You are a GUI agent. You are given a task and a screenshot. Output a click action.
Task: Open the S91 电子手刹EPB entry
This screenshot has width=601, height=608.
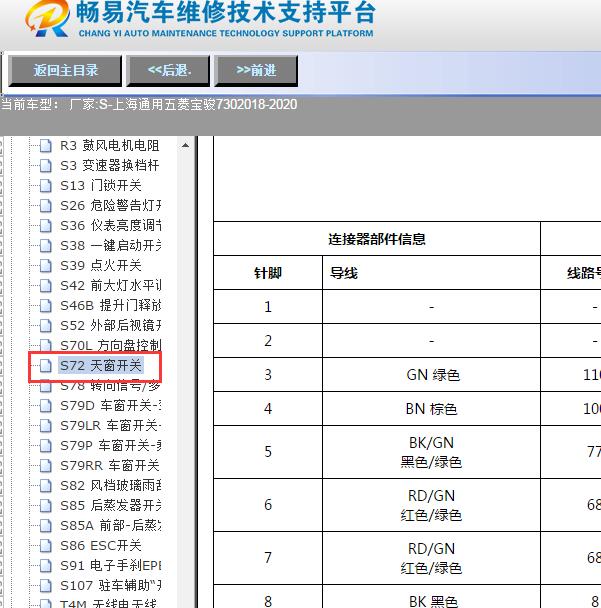tap(111, 566)
